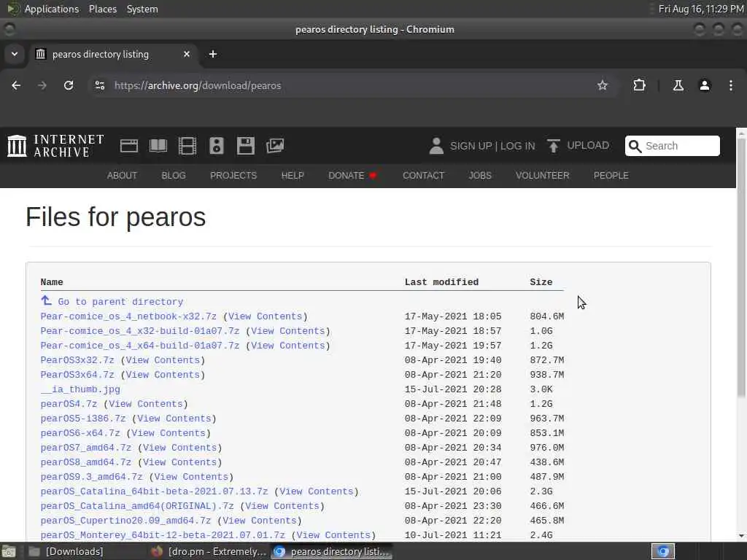Open the __ia_thumb.jpg file

pos(80,389)
